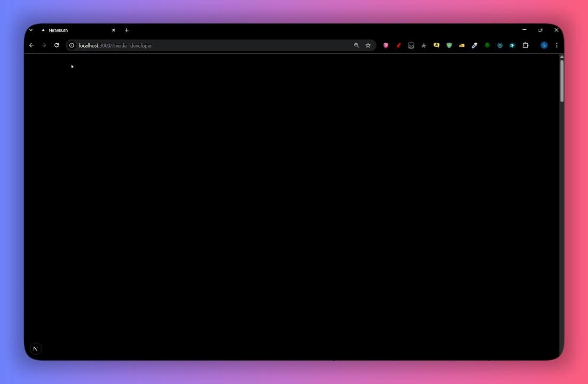The width and height of the screenshot is (588, 384).
Task: Open the pink shield extension
Action: 386,45
